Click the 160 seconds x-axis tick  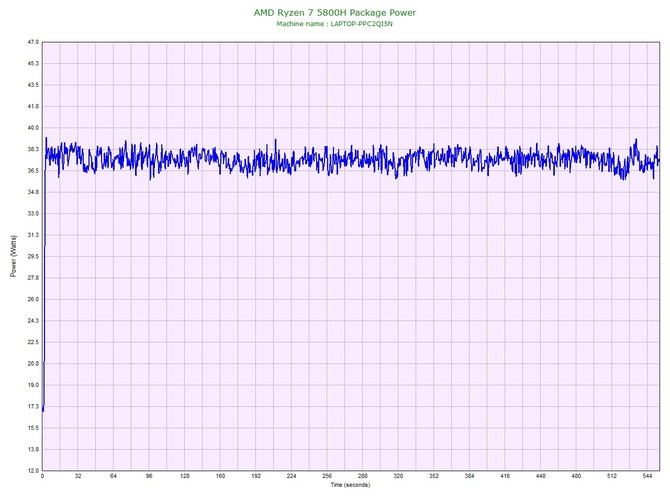pos(220,476)
